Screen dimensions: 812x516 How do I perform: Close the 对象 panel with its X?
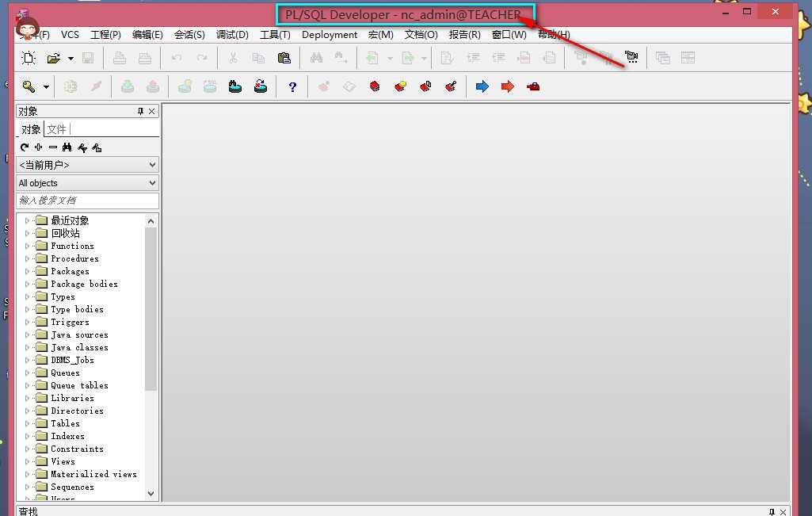point(152,112)
